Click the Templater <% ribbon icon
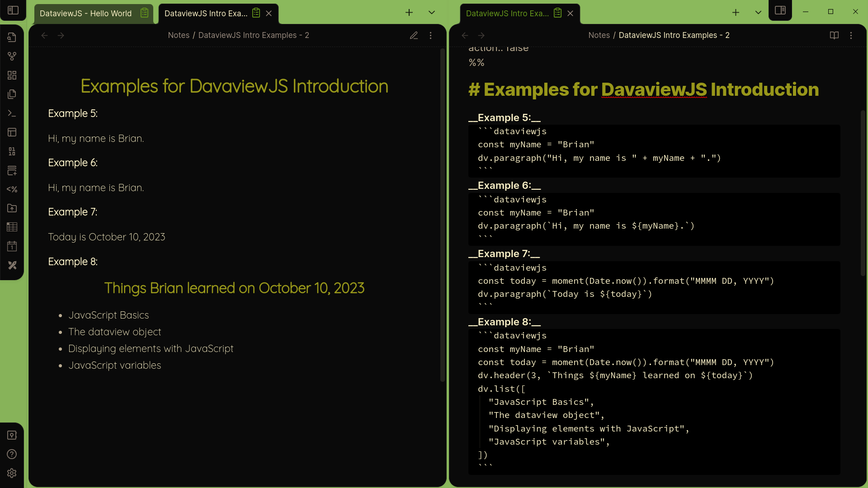 click(12, 189)
